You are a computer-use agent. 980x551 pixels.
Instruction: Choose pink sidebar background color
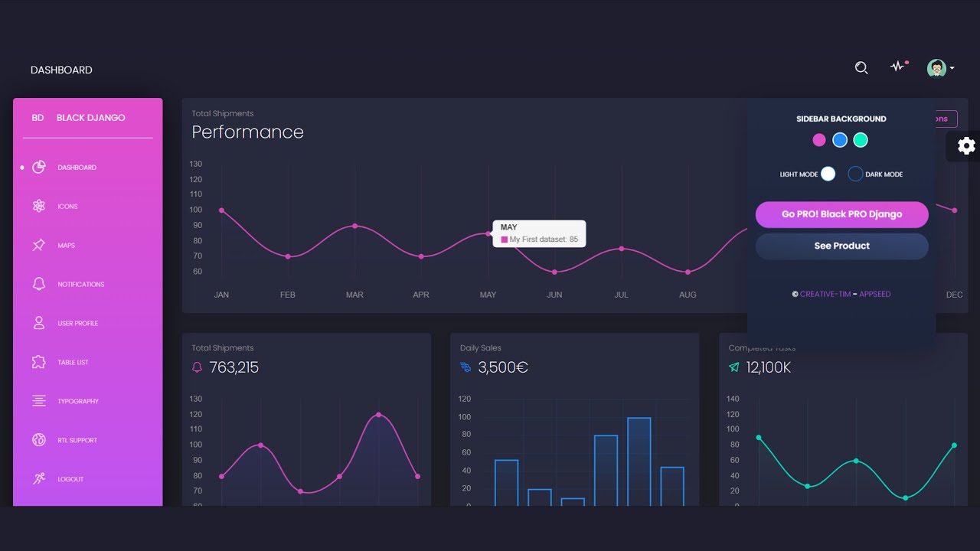tap(819, 140)
